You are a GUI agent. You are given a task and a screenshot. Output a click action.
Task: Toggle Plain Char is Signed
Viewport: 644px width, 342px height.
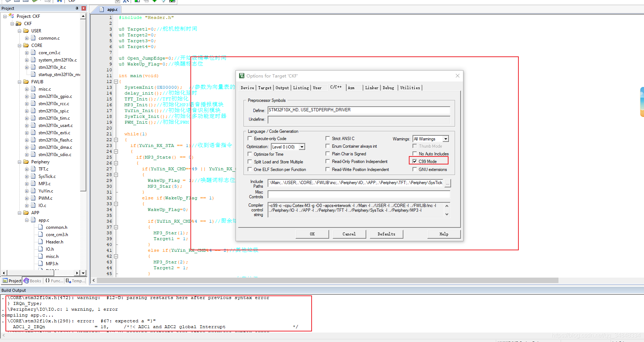coord(328,154)
